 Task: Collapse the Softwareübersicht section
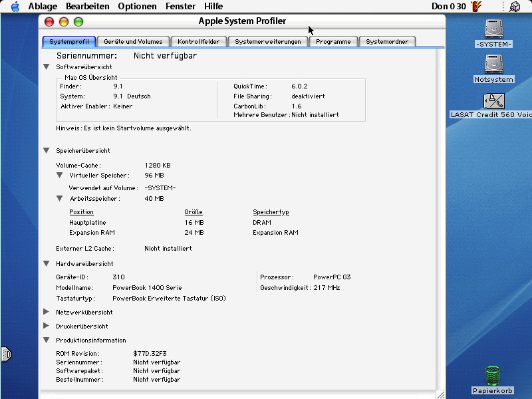coord(47,67)
